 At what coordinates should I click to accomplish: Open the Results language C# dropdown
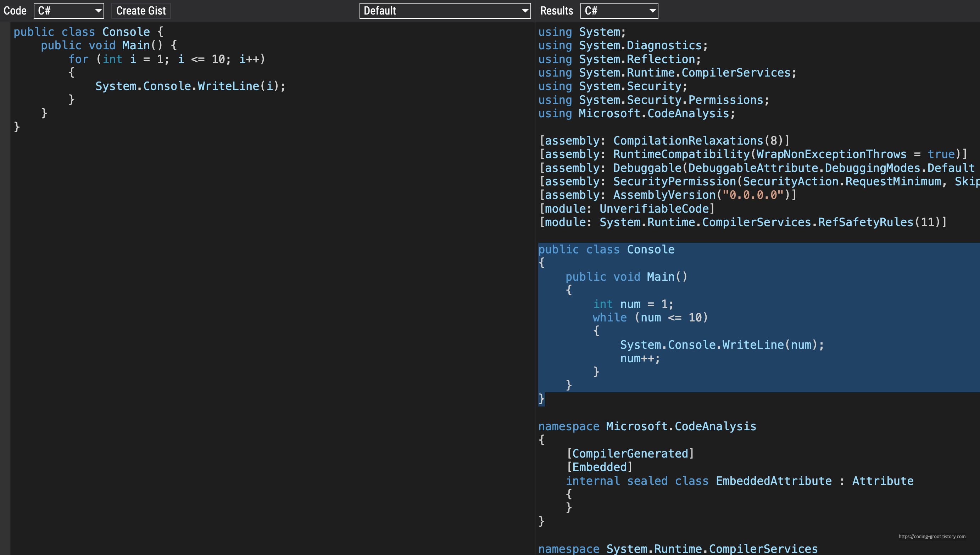tap(619, 11)
